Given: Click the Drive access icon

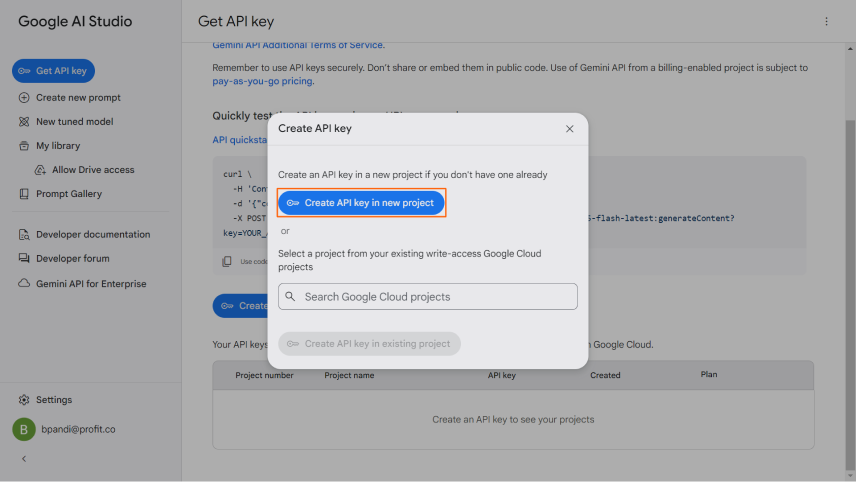Looking at the screenshot, I should tap(40, 170).
